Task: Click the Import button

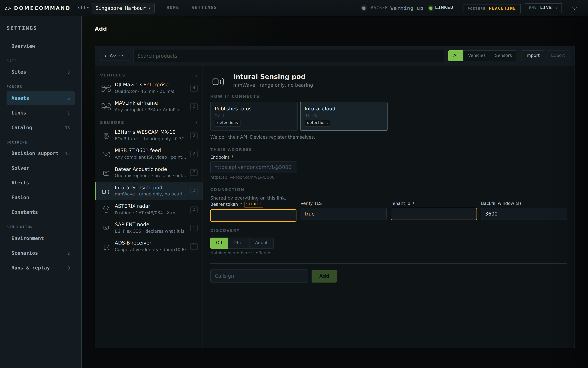Action: [x=532, y=56]
